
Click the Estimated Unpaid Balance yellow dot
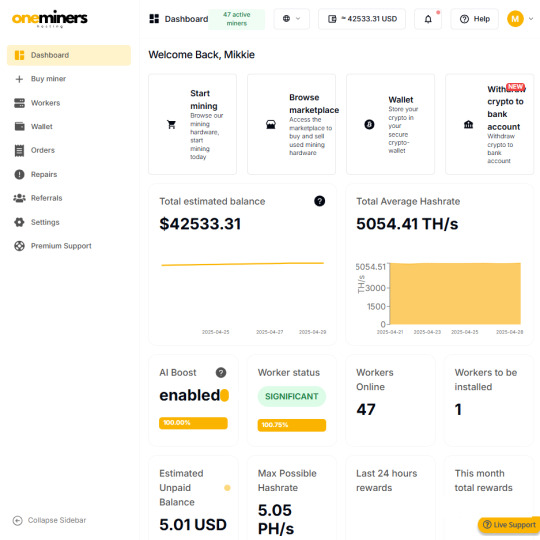pos(227,488)
